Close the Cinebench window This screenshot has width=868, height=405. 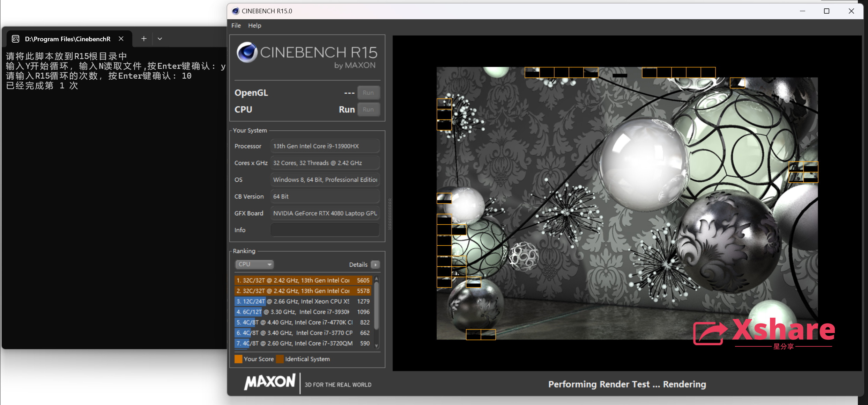(x=851, y=11)
